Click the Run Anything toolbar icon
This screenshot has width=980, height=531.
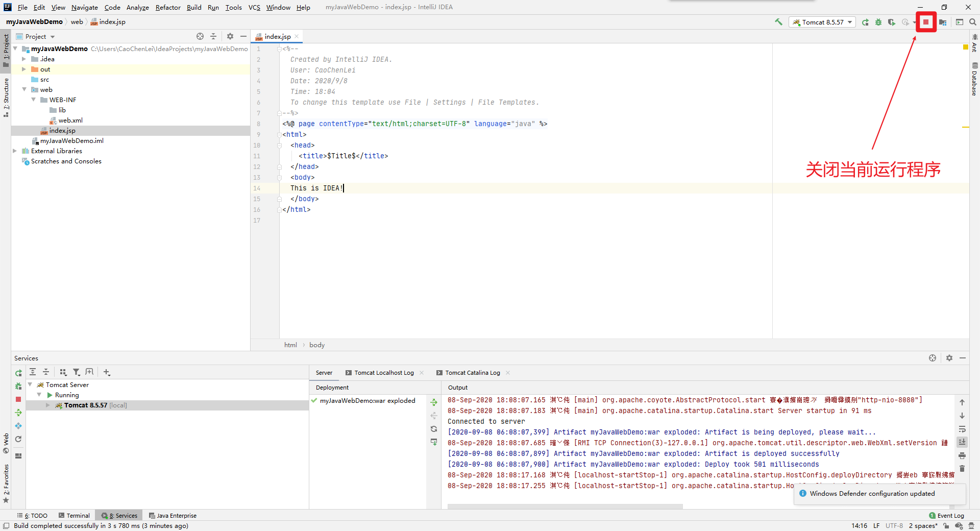960,22
